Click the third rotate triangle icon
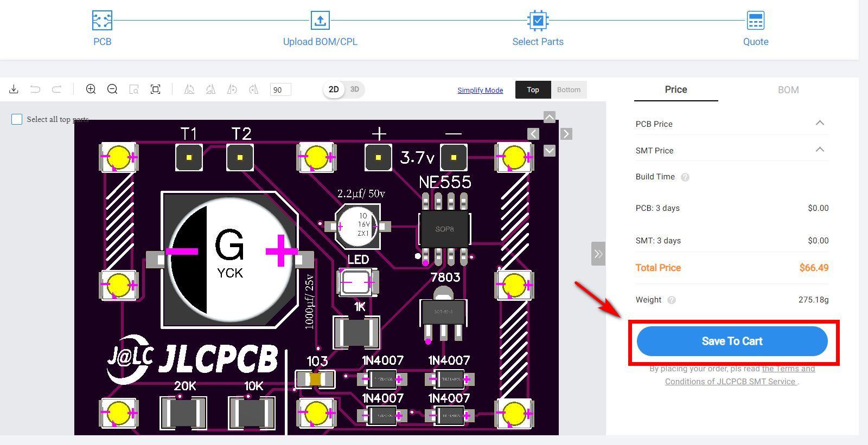Image resolution: width=868 pixels, height=445 pixels. click(232, 89)
